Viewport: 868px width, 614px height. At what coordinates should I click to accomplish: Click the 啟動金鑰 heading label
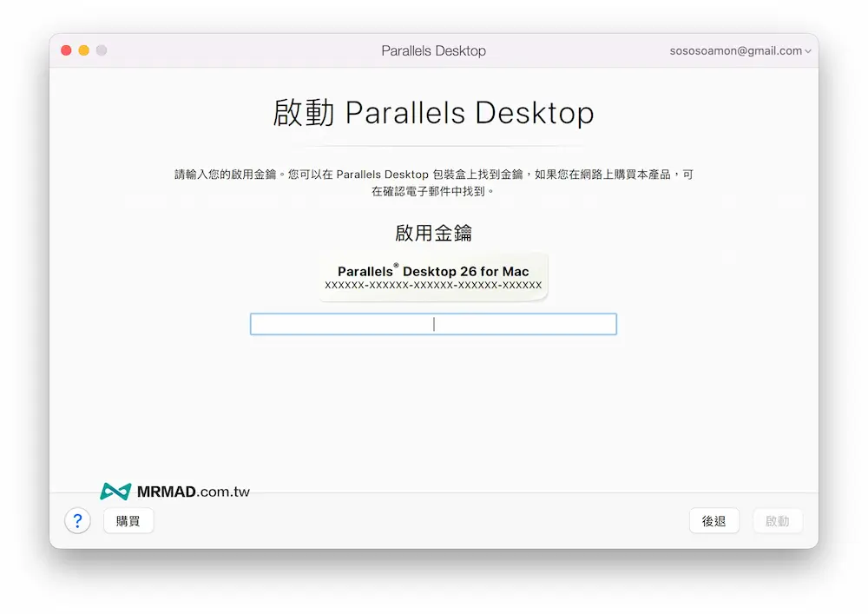(433, 232)
